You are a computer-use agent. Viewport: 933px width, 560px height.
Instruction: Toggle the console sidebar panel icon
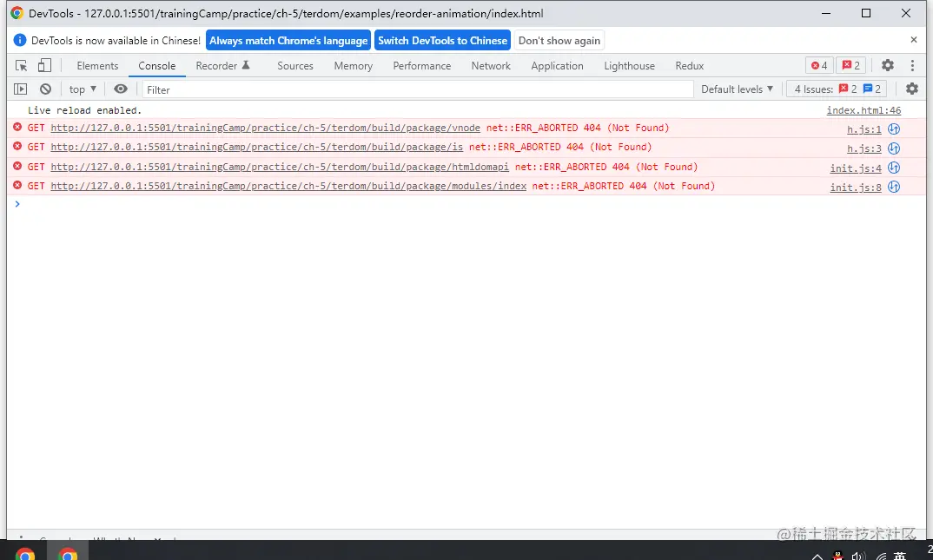(x=21, y=89)
